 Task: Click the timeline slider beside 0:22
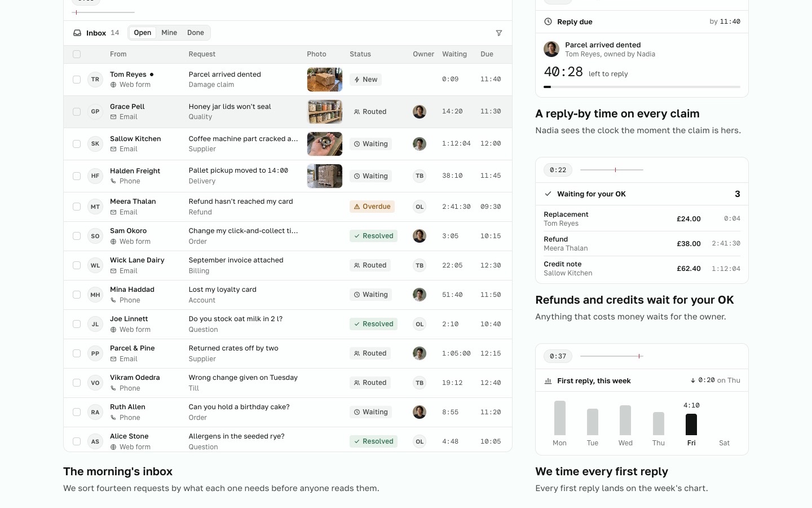(612, 170)
